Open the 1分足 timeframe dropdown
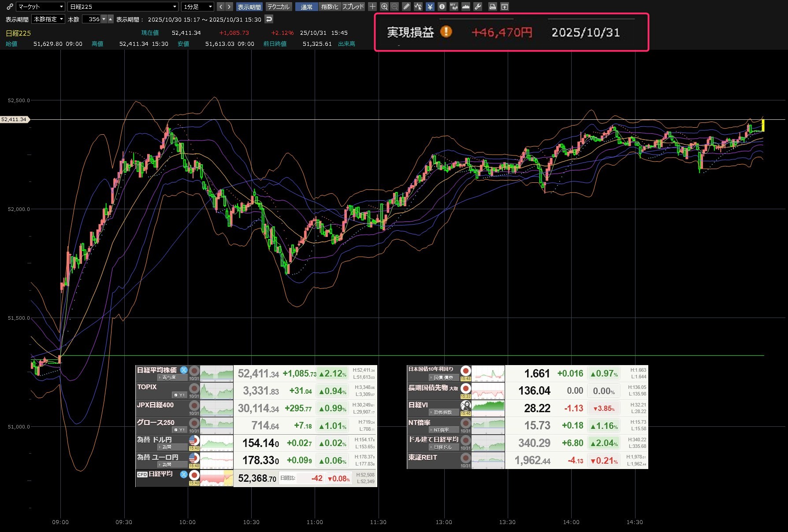788x532 pixels. [x=197, y=7]
